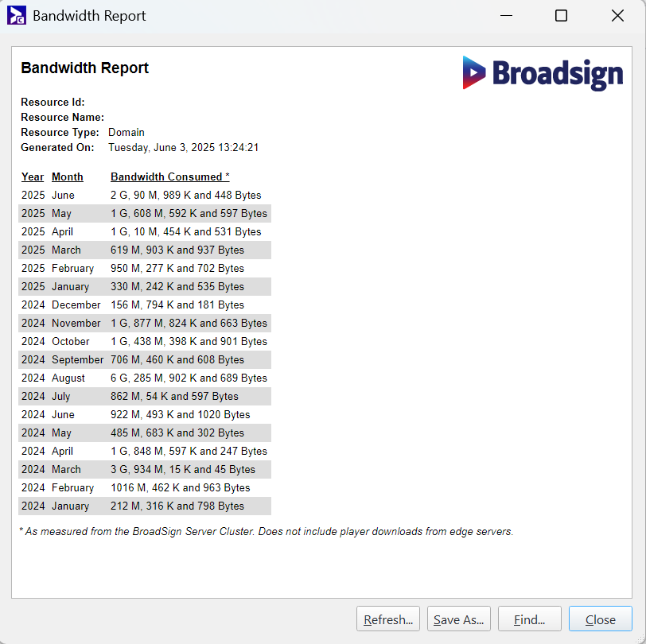Click the 2025 February bandwidth entry
Viewport: 646px width, 644px height.
pos(177,268)
